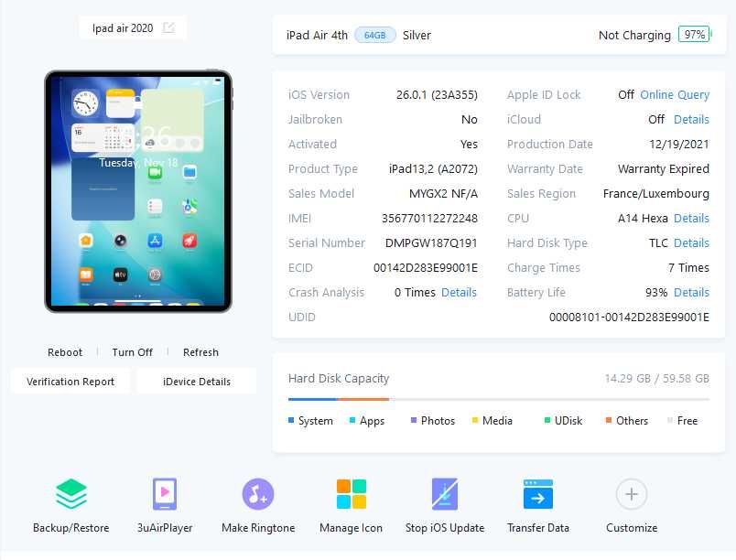Viewport: 736px width, 560px height.
Task: Click the System legend color swatch
Action: [x=291, y=420]
